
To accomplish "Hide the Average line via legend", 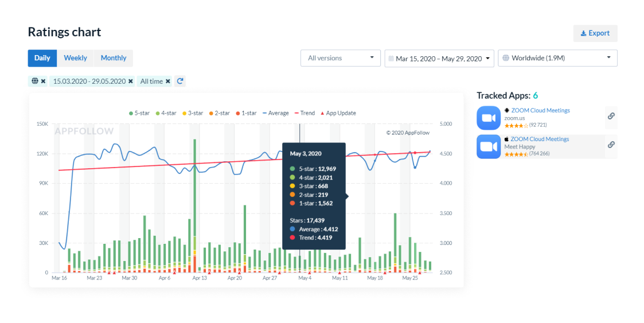I will click(x=276, y=113).
